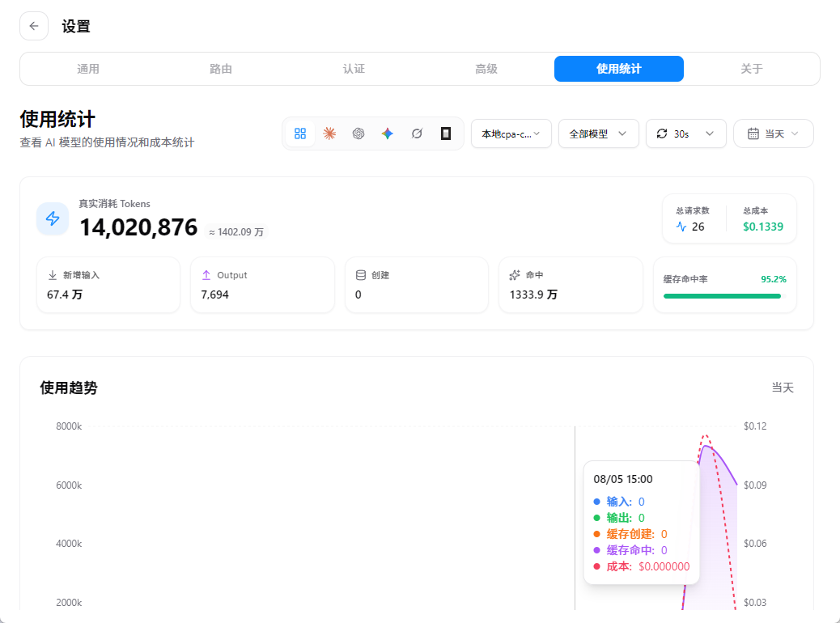The image size is (840, 623).
Task: Click the 新增输入 67.4 万 card
Action: [x=108, y=285]
